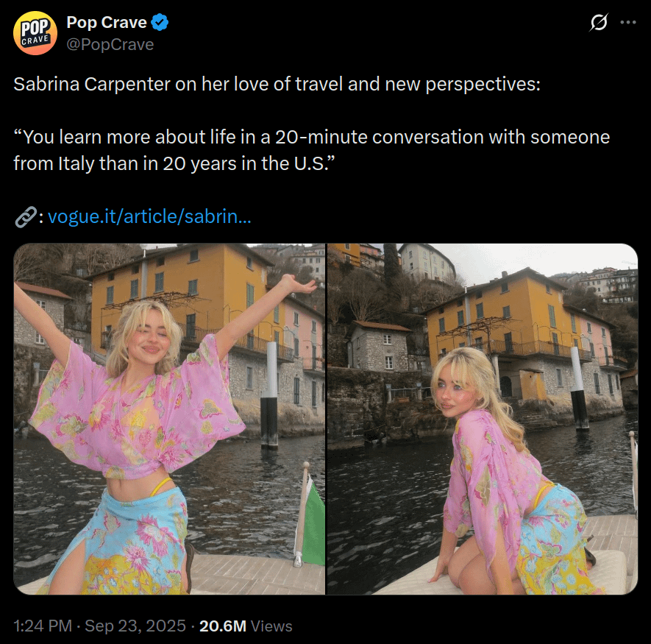Viewport: 651px width, 644px height.
Task: Click the blue verified checkmark badge
Action: [x=160, y=22]
